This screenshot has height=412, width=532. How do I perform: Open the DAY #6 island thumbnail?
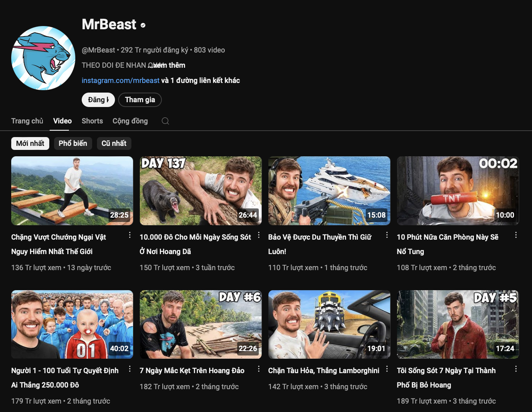pyautogui.click(x=201, y=324)
